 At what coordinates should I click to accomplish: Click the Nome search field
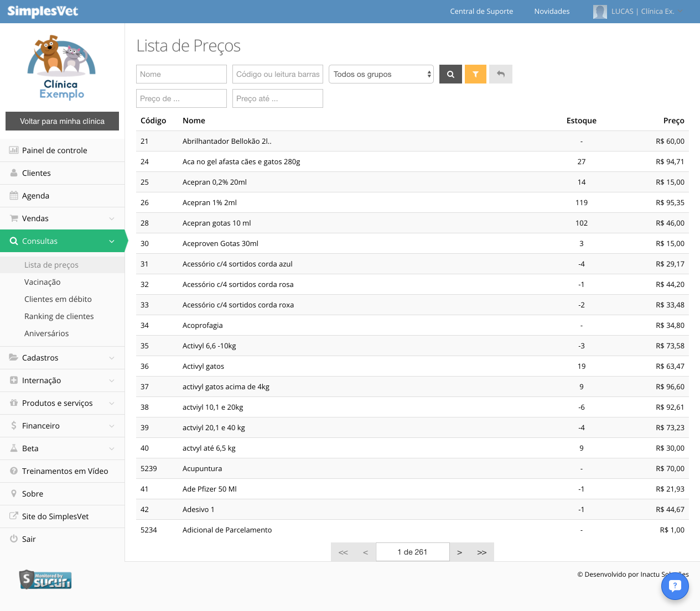[182, 74]
